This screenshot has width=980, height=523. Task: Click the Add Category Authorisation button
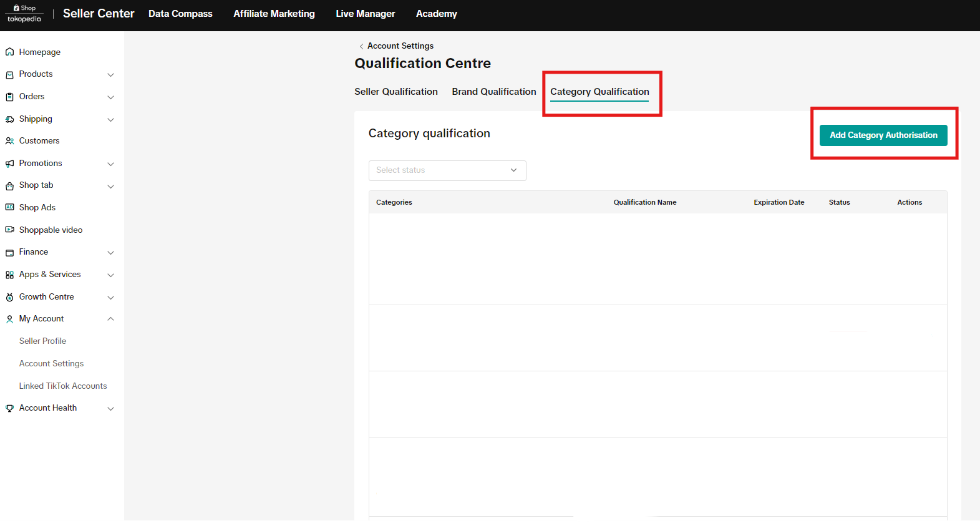883,135
